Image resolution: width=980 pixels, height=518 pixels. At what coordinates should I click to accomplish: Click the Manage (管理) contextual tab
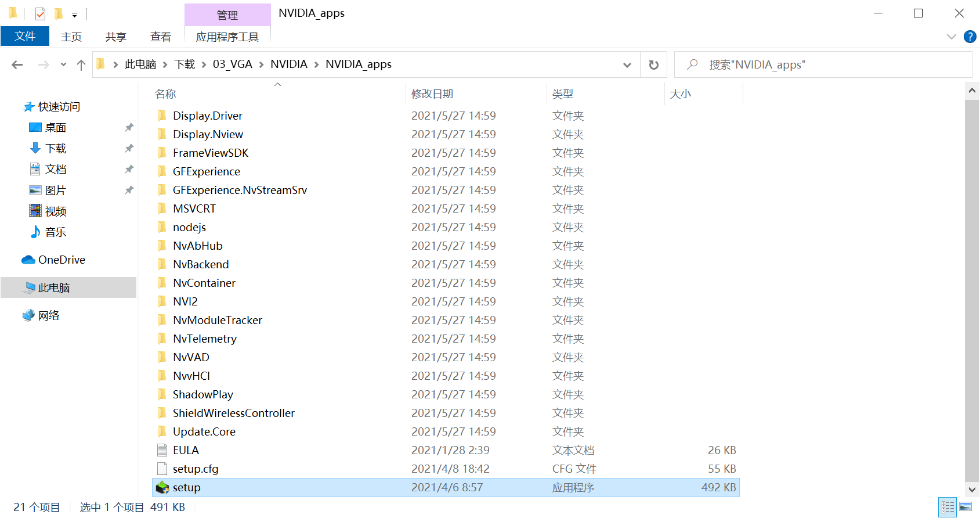227,15
